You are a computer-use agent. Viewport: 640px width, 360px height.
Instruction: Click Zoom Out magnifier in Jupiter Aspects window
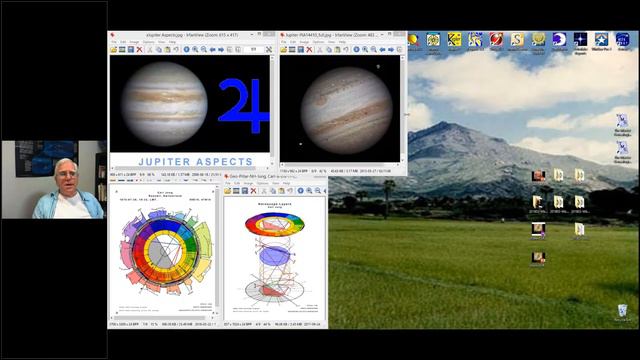204,49
